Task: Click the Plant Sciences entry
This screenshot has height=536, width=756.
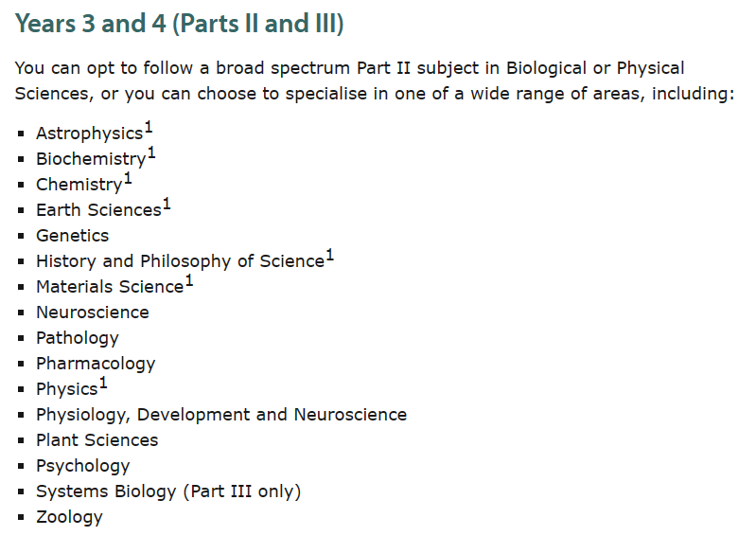Action: (97, 440)
